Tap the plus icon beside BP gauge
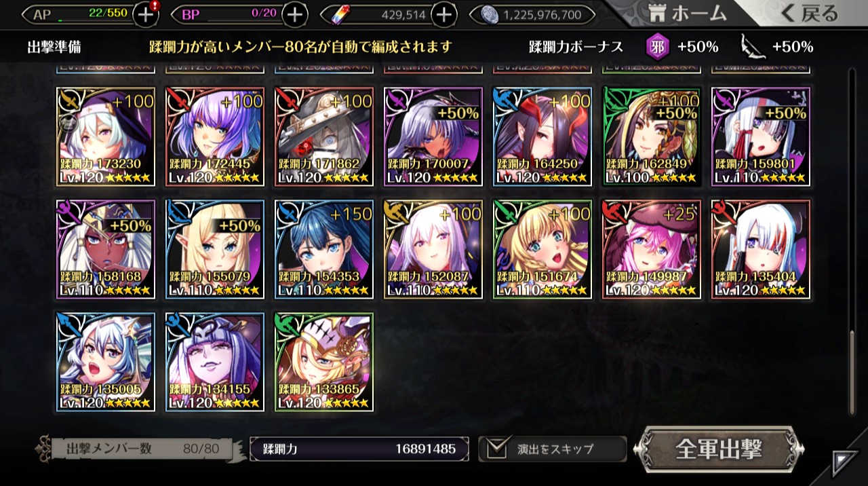The image size is (868, 486). [294, 14]
